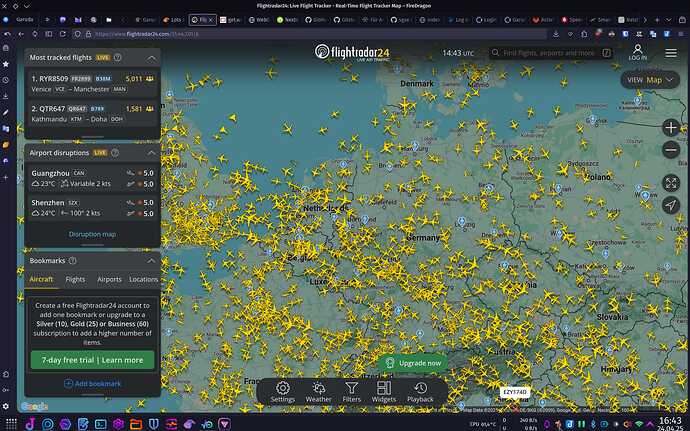Open the Widgets panel button
Image resolution: width=690 pixels, height=431 pixels.
(384, 392)
